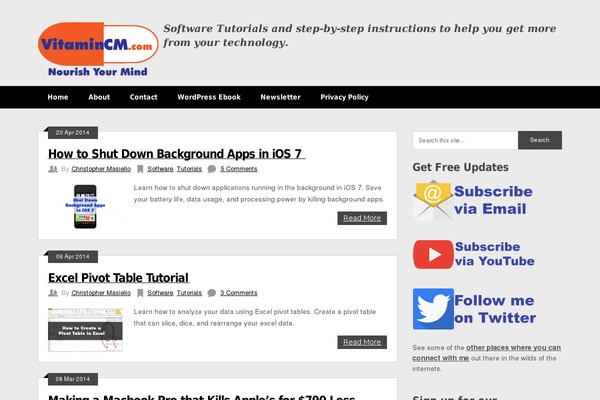The width and height of the screenshot is (600, 400).
Task: Click the author icon in iOS 7 post
Action: (x=53, y=169)
